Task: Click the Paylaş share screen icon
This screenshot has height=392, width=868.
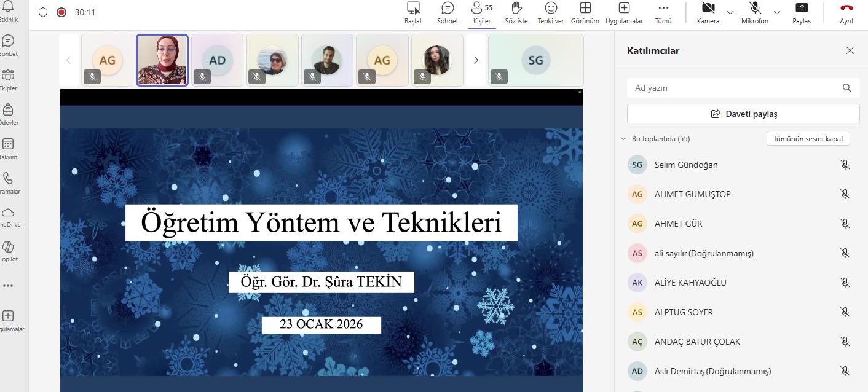Action: tap(802, 9)
